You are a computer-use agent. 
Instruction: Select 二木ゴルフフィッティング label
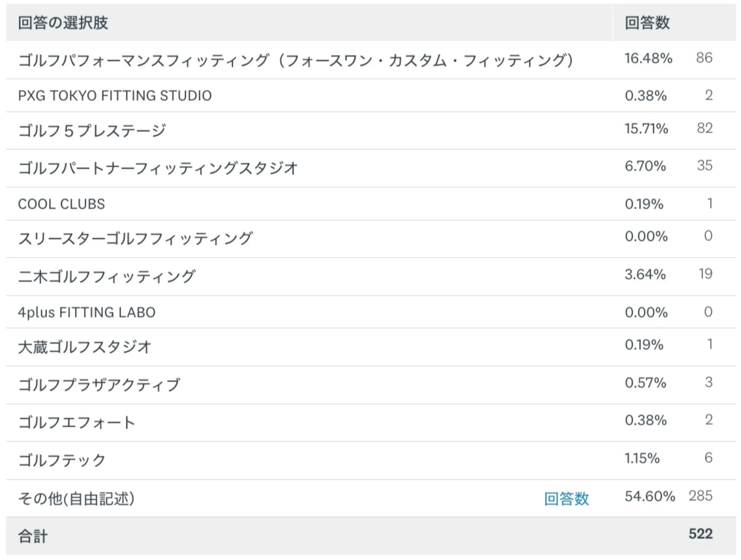point(106,276)
